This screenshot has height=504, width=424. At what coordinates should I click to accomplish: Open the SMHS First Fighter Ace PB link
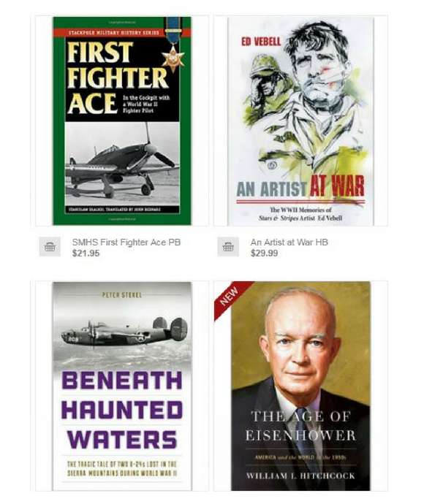pos(126,243)
